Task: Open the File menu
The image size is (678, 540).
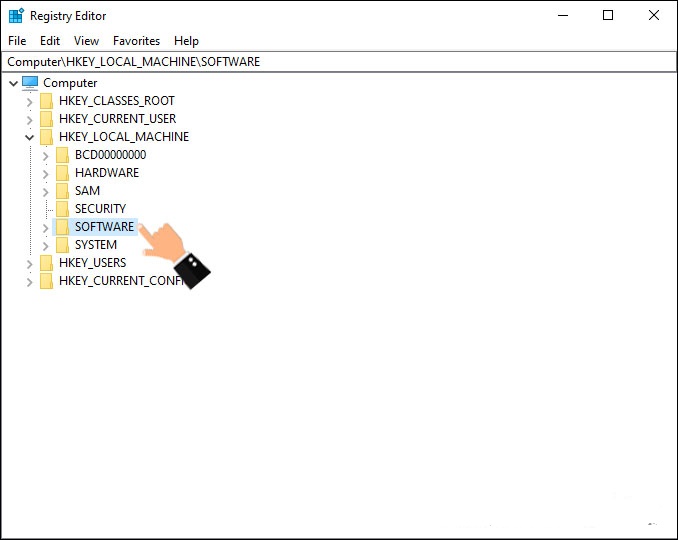Action: click(17, 41)
